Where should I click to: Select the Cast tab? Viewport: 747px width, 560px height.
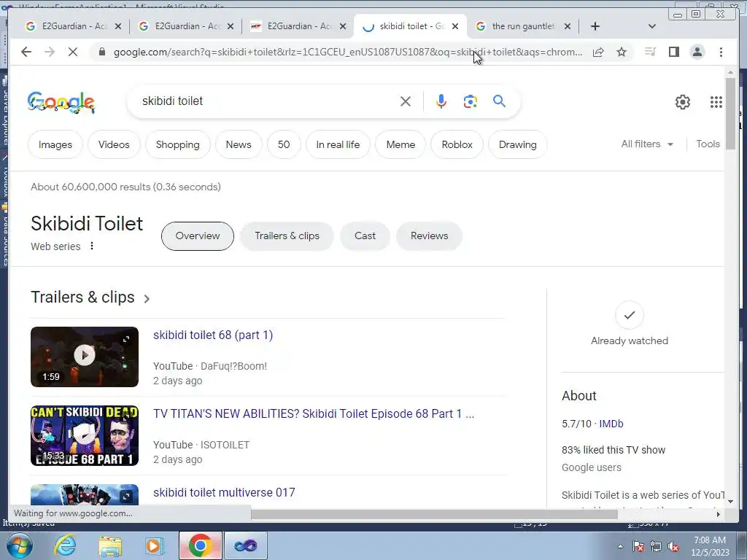365,236
